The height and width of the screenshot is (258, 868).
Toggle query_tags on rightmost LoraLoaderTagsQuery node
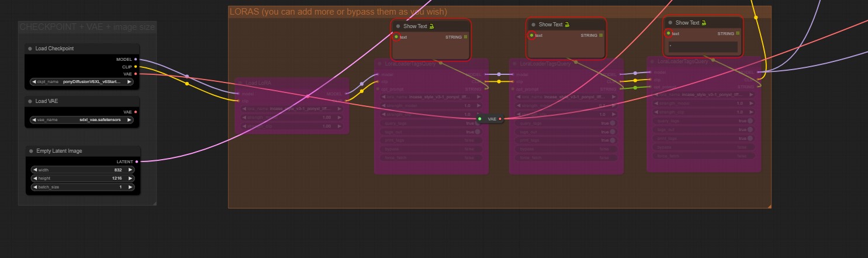704,121
